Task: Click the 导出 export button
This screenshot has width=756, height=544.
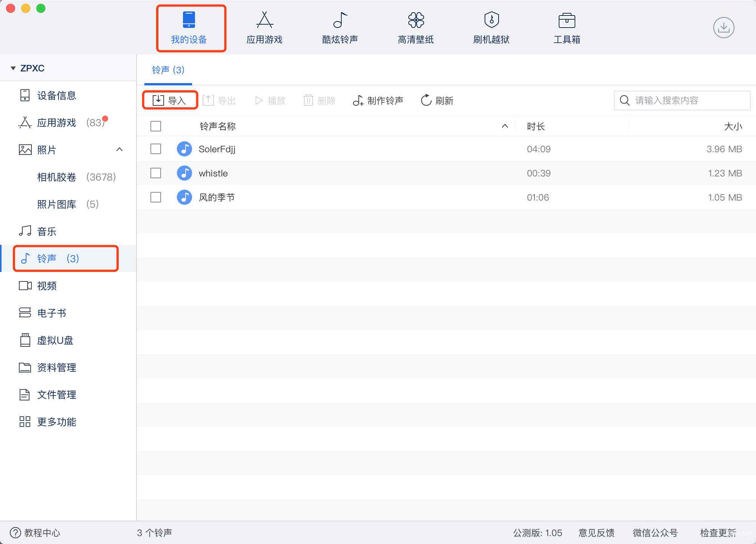Action: click(x=219, y=100)
